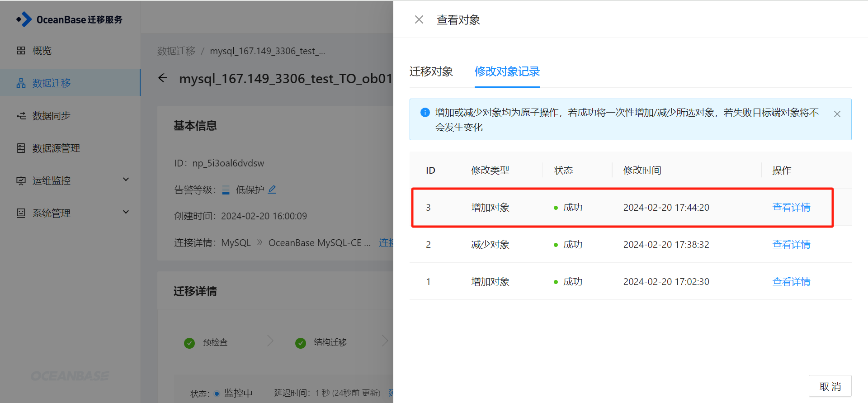Expand the 运维监控 menu chevron
This screenshot has width=868, height=403.
[126, 180]
